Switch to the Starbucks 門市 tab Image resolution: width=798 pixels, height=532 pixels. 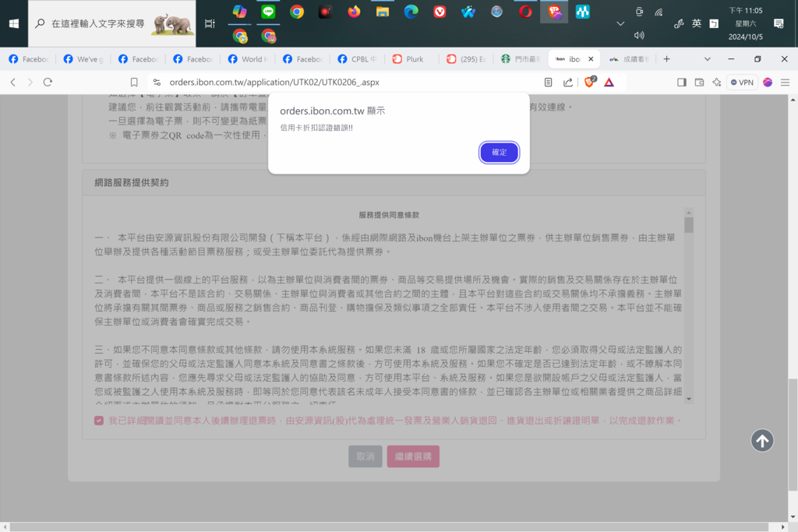pyautogui.click(x=520, y=59)
